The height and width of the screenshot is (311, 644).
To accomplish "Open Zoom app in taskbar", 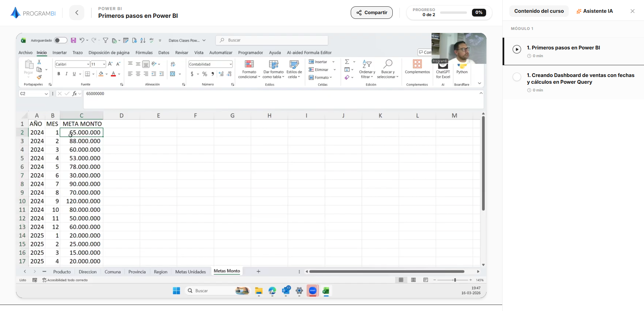I will tap(313, 291).
